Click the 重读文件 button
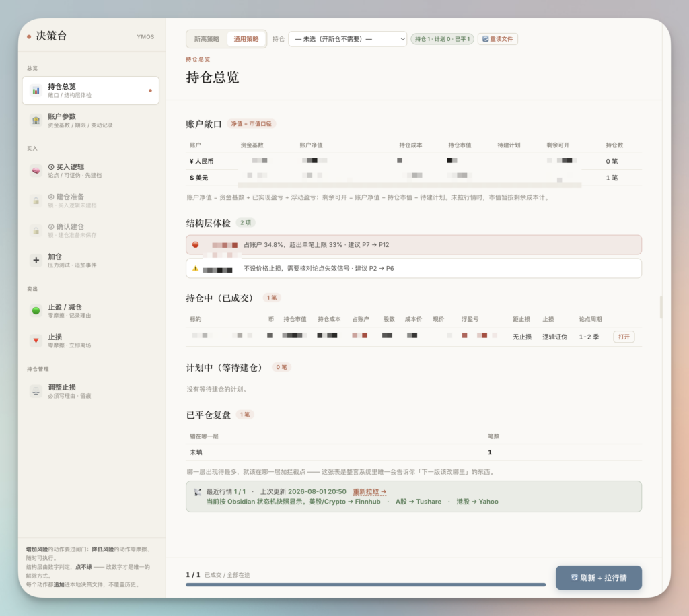The width and height of the screenshot is (689, 616). coord(497,38)
